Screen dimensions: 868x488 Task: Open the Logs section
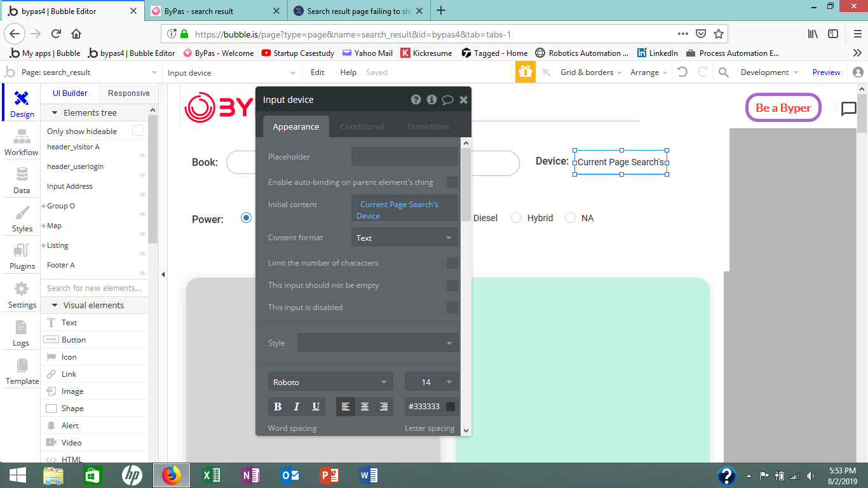tap(22, 333)
